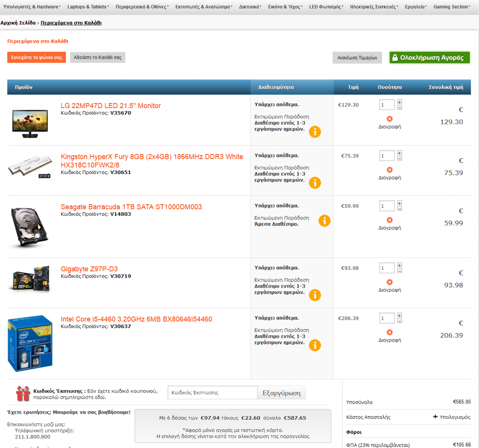Click quantity field for Kingston HyperX Fury

(387, 156)
